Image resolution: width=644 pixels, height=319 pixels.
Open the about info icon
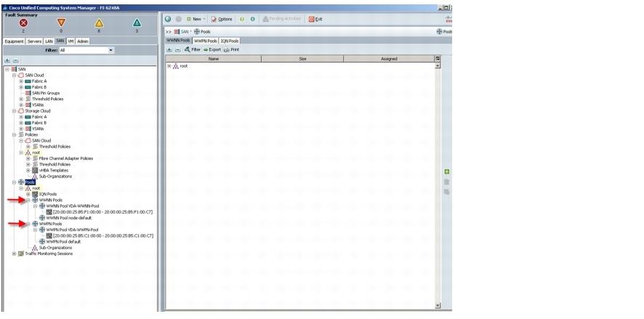click(x=252, y=19)
